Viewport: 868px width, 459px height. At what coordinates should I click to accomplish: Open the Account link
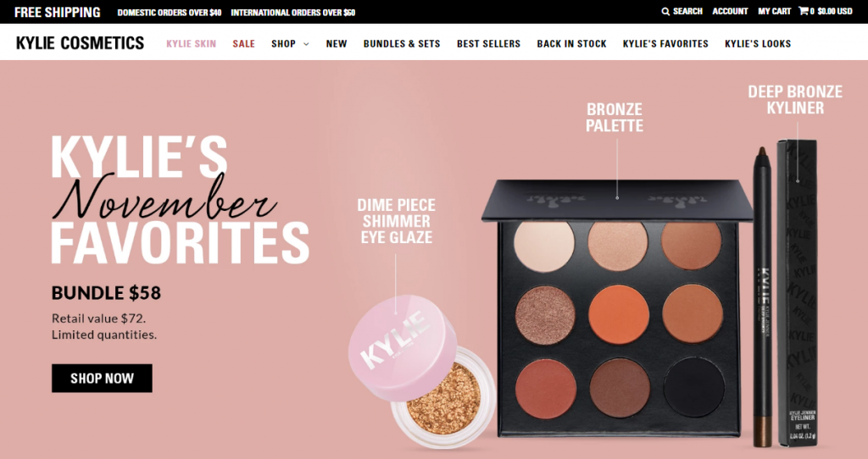pos(730,11)
